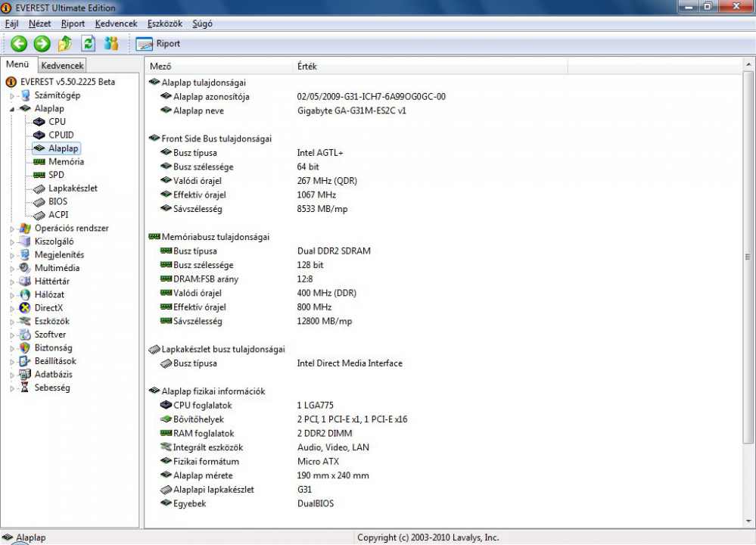
Task: Select the CPU foglalatok row
Action: pyautogui.click(x=247, y=406)
